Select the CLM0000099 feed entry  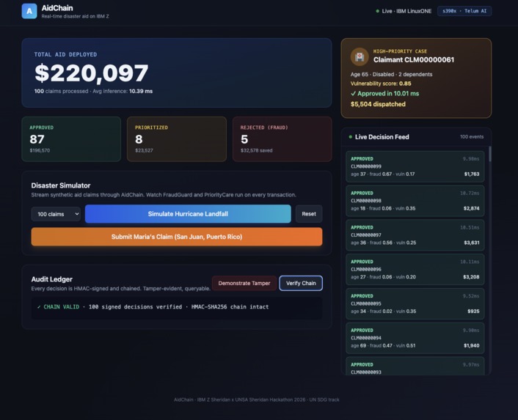click(415, 166)
